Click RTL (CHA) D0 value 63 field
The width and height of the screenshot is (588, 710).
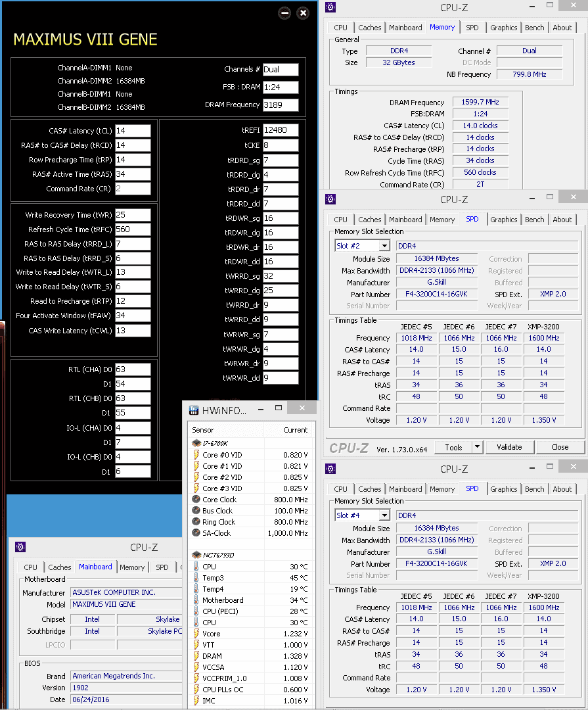tap(133, 369)
